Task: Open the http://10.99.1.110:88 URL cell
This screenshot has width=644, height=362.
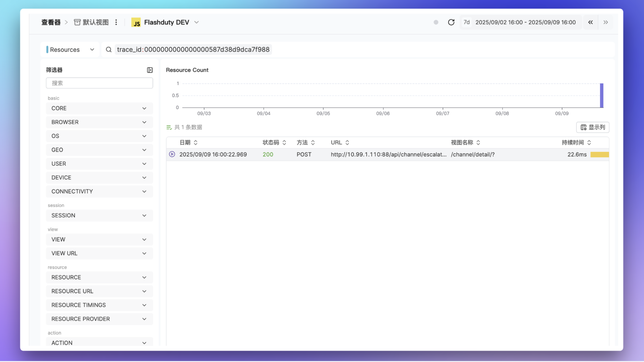Action: pyautogui.click(x=388, y=154)
